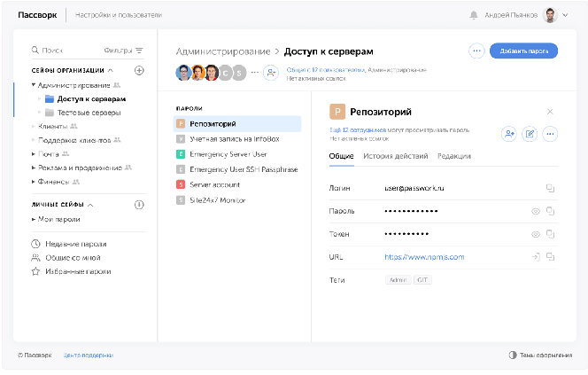Switch to the Редакции tab

pos(454,156)
